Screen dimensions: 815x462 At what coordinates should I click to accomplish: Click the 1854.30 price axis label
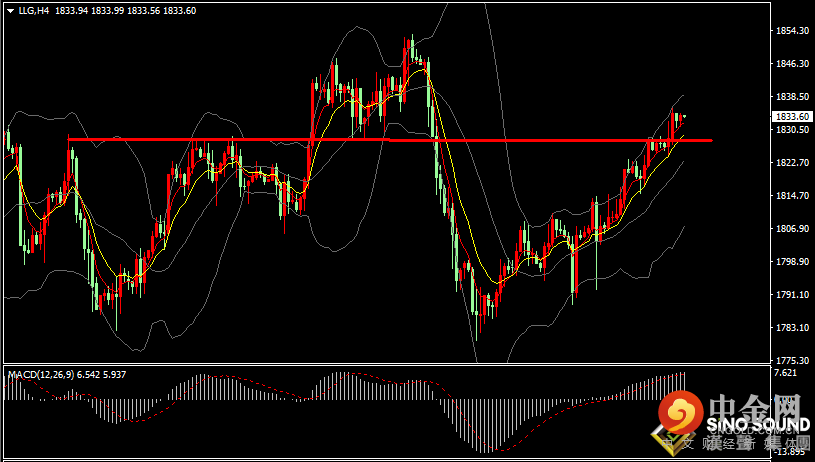click(x=792, y=31)
